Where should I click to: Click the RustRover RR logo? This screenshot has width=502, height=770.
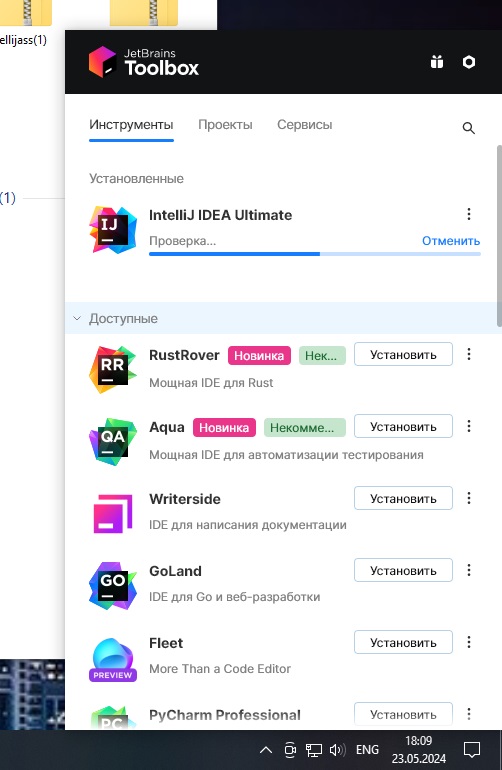point(113,369)
